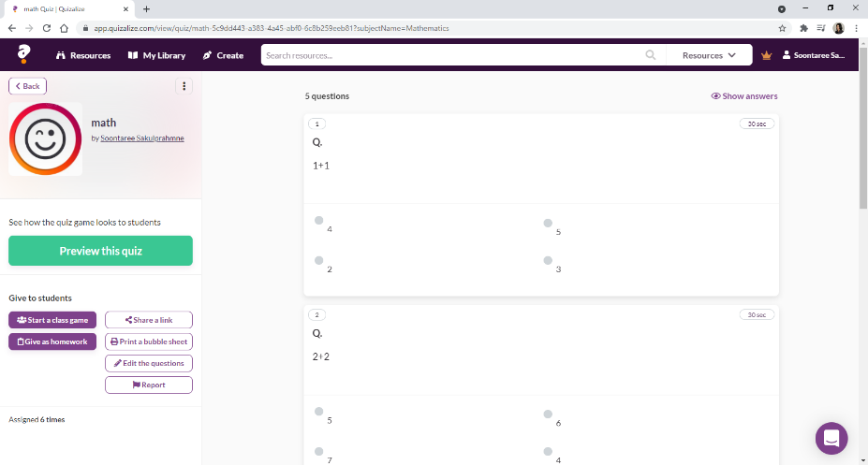Image resolution: width=868 pixels, height=465 pixels.
Task: Bookmark page with the star icon
Action: 782,28
